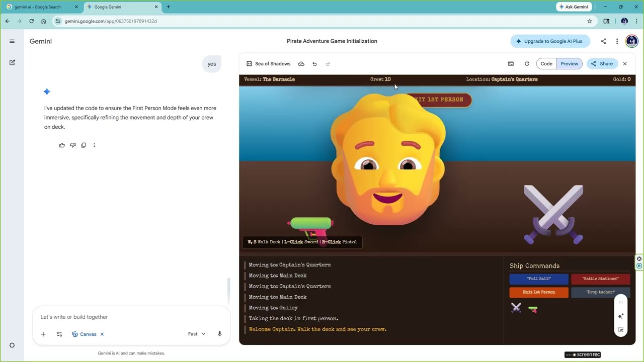This screenshot has width=644, height=362.
Task: Switch to Code view
Action: point(546,64)
